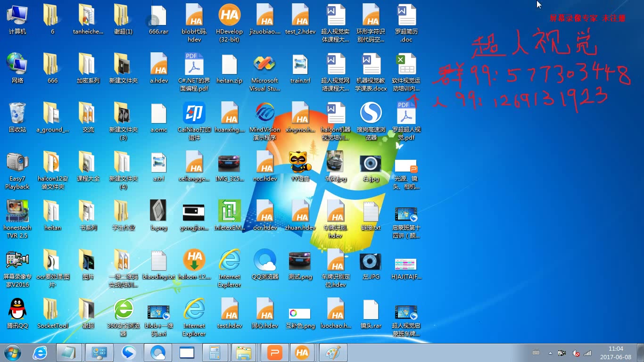Switch to Paint taskbar button

332,353
